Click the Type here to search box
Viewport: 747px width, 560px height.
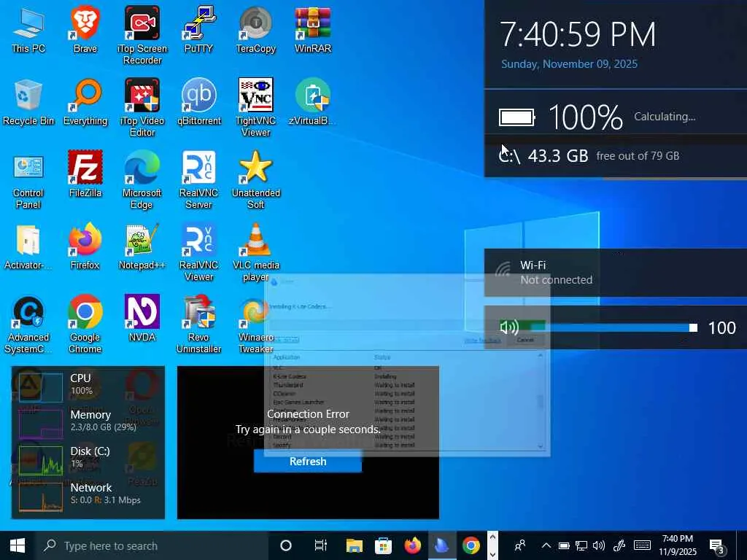tap(152, 545)
